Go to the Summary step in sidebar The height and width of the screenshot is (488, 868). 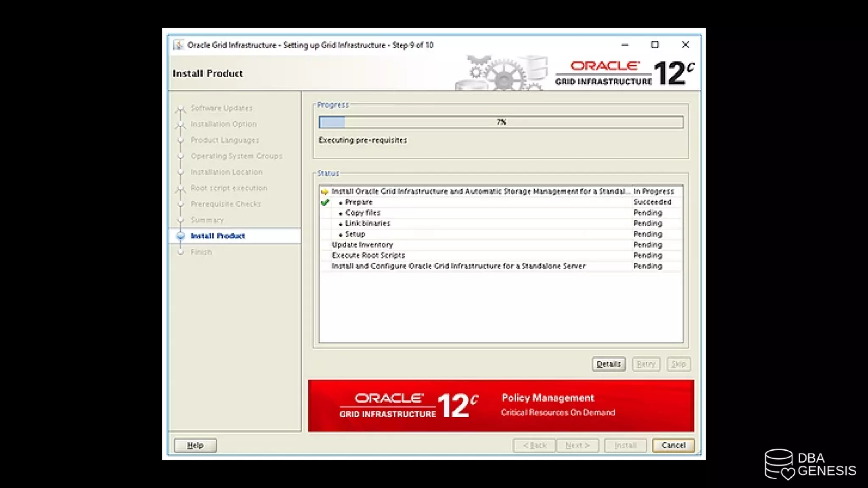pos(207,220)
